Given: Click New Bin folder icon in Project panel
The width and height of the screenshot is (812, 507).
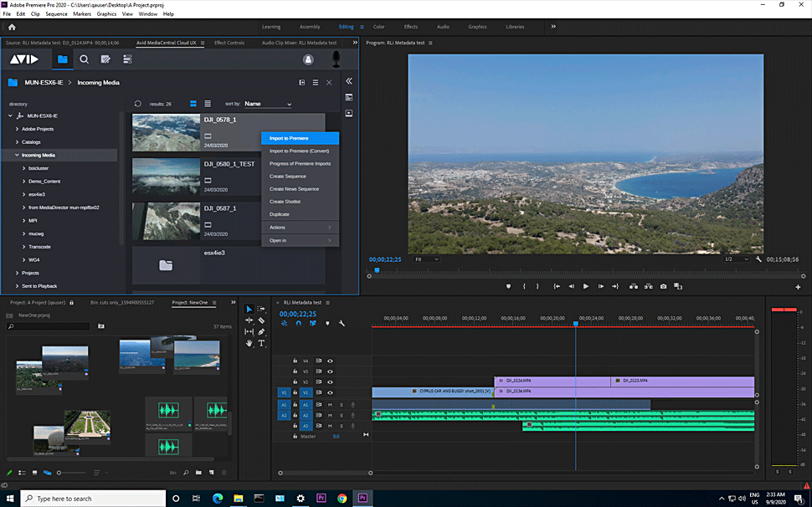Looking at the screenshot, I should point(198,473).
